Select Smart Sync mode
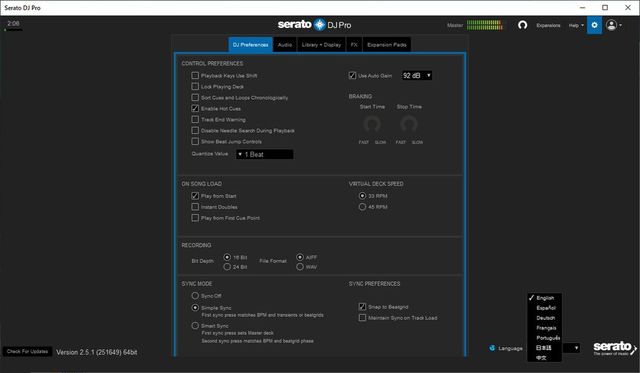640x373 pixels. click(195, 326)
